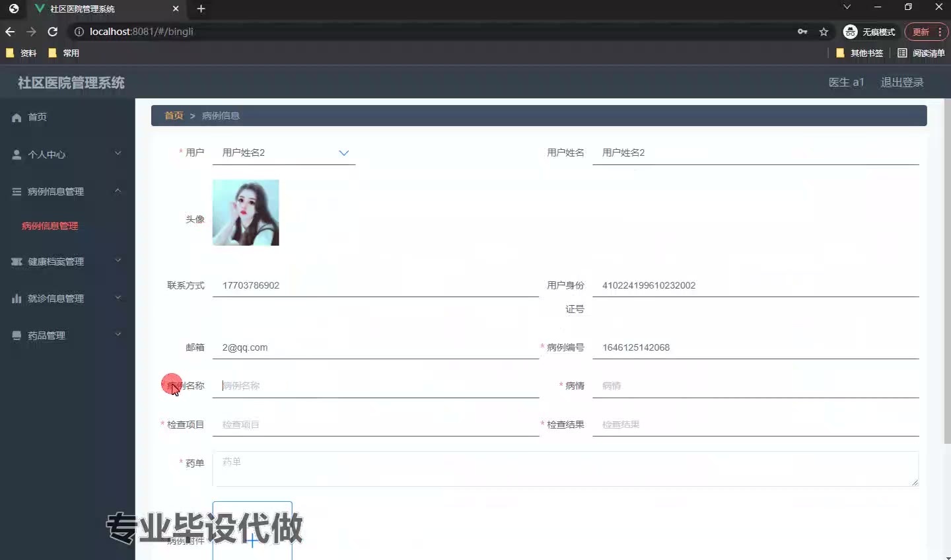Focus the 检查结果 input field
Viewport: 951px width, 560px height.
[x=756, y=425]
